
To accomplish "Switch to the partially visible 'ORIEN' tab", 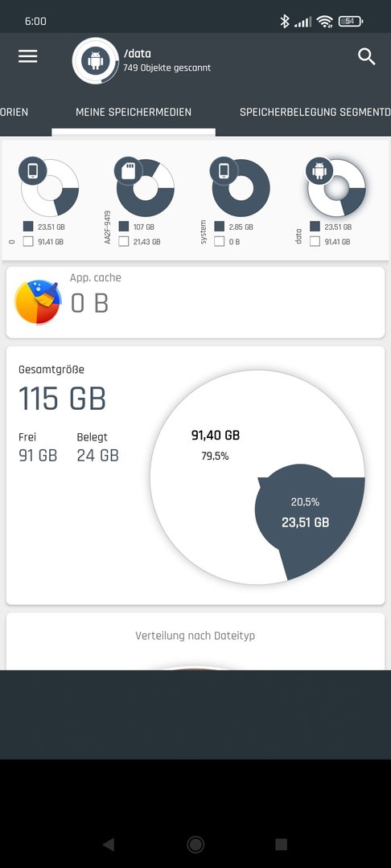I will point(14,112).
